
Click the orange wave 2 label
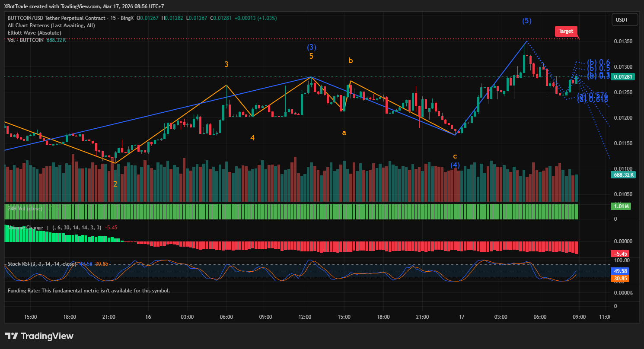pos(115,184)
